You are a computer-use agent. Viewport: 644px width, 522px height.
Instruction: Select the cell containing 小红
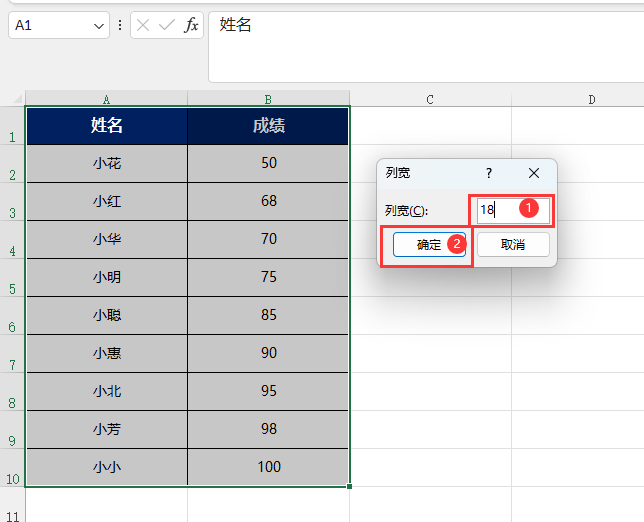107,202
